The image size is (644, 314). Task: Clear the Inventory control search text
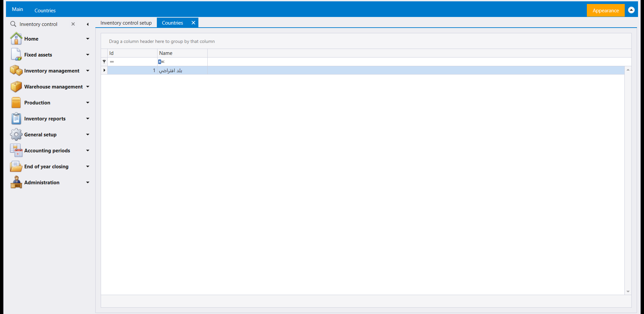pos(73,24)
